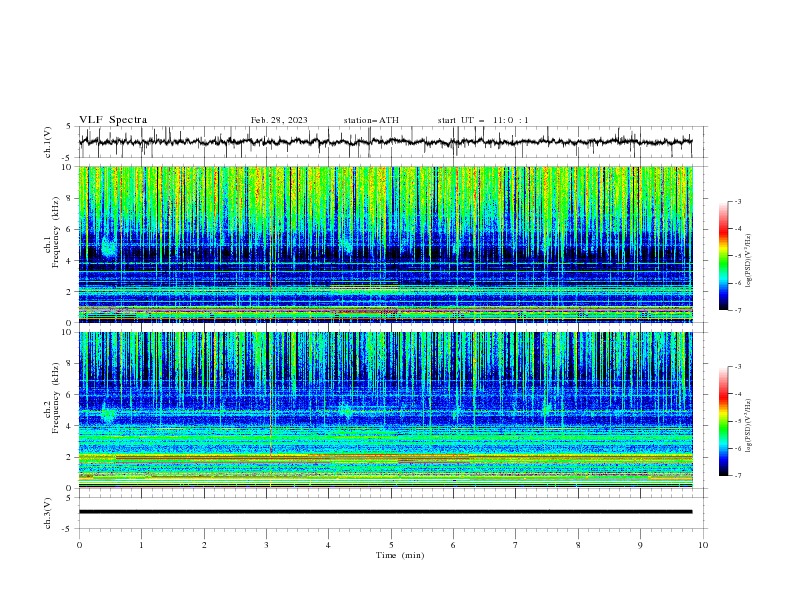Click the time axis tick label "5"
The width and height of the screenshot is (792, 612).
click(391, 545)
